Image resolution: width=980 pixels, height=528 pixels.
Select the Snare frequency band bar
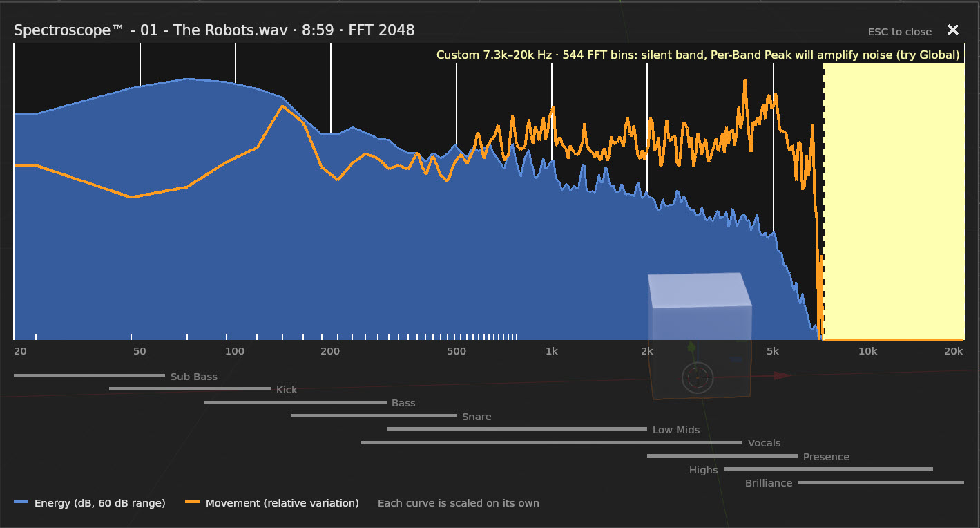click(374, 415)
